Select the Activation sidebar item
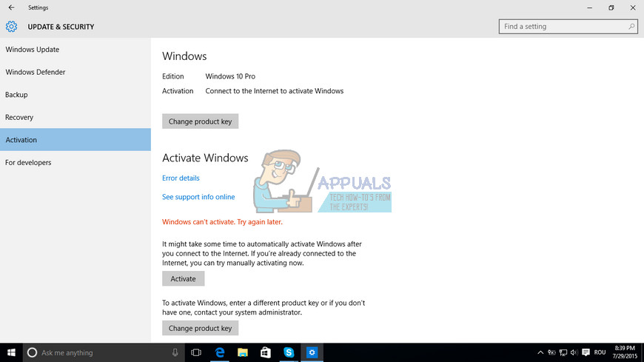Viewport: 644px width, 362px height. (x=76, y=140)
